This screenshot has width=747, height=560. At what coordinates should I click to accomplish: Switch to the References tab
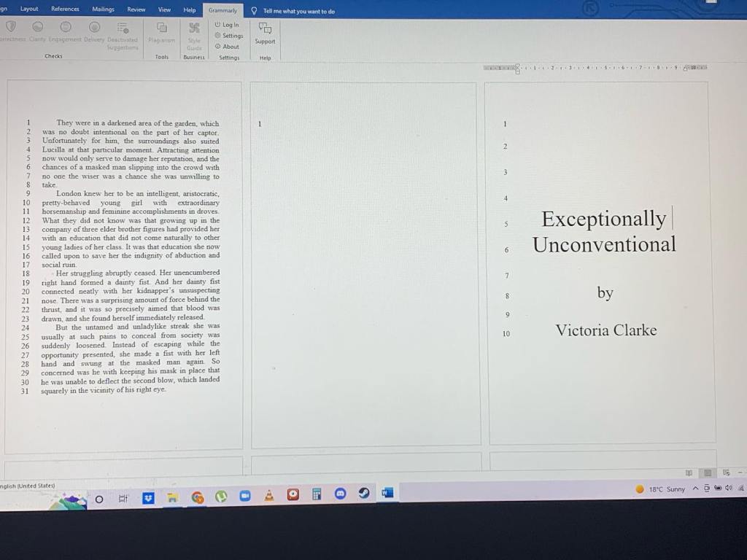[x=65, y=9]
